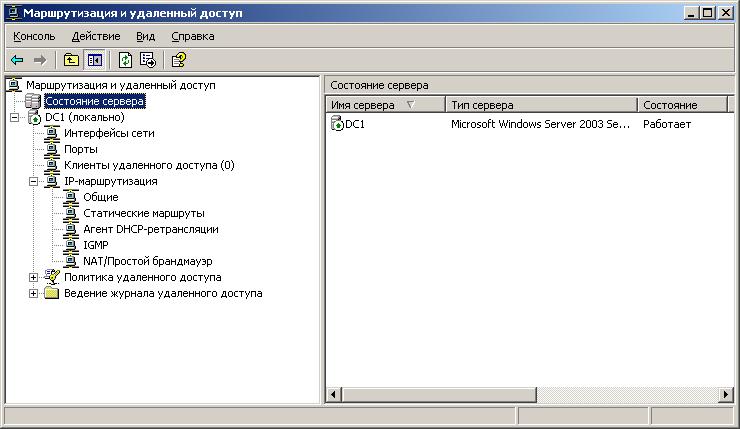Image resolution: width=740 pixels, height=429 pixels.
Task: Click the Состояние сервера tree icon
Action: pos(33,101)
